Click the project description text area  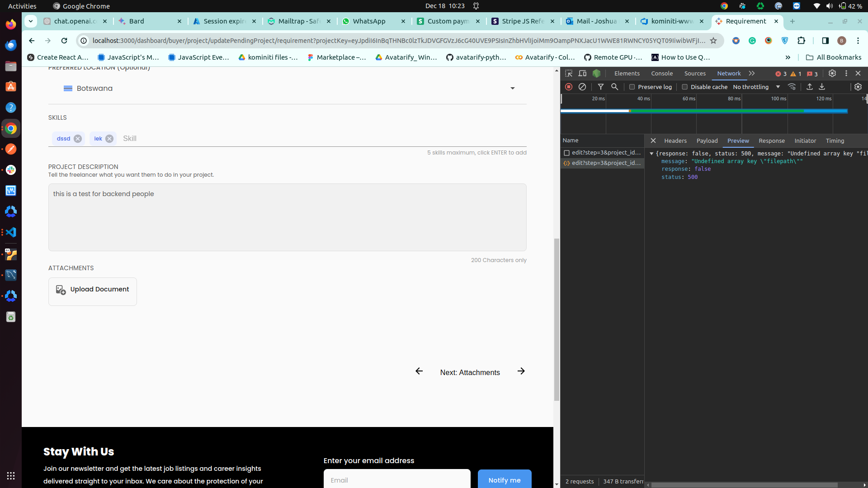coord(287,217)
